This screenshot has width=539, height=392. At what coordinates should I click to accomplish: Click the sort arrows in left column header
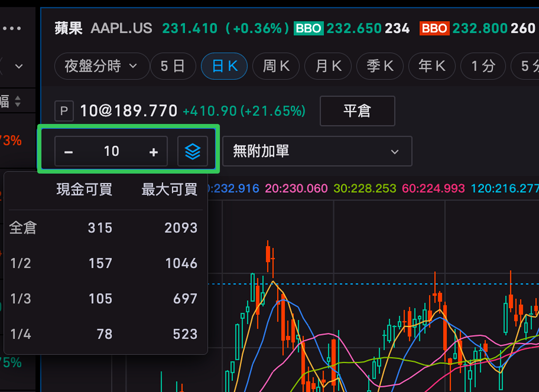(x=18, y=101)
